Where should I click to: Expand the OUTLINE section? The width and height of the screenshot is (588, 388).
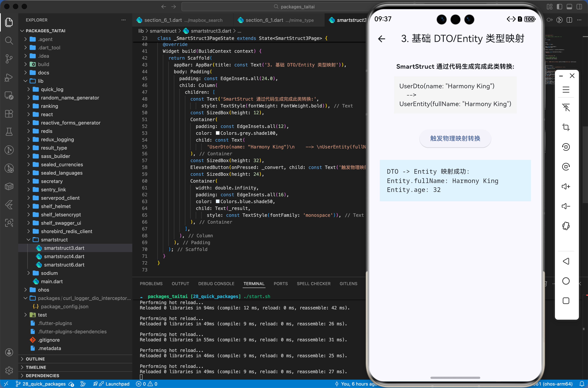coord(35,359)
